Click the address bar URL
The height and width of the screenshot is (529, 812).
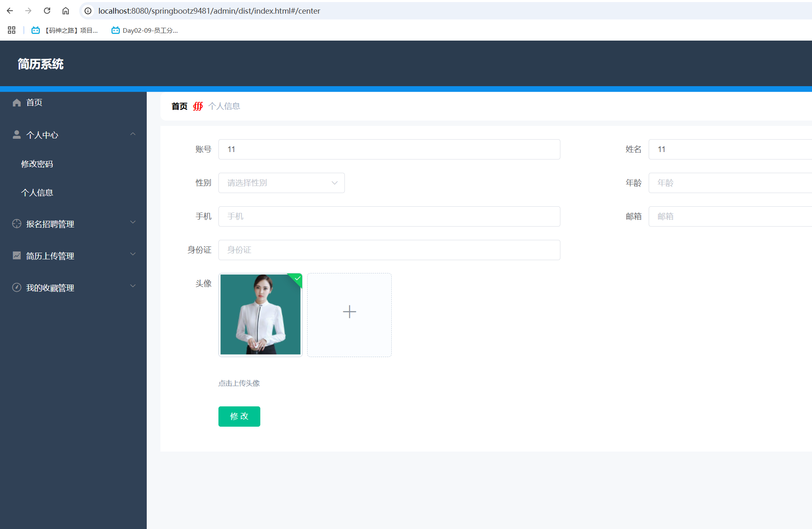pyautogui.click(x=209, y=11)
